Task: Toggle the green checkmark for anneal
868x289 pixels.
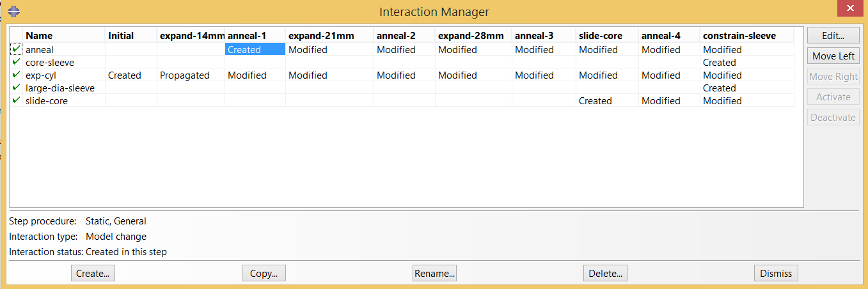Action: tap(16, 49)
